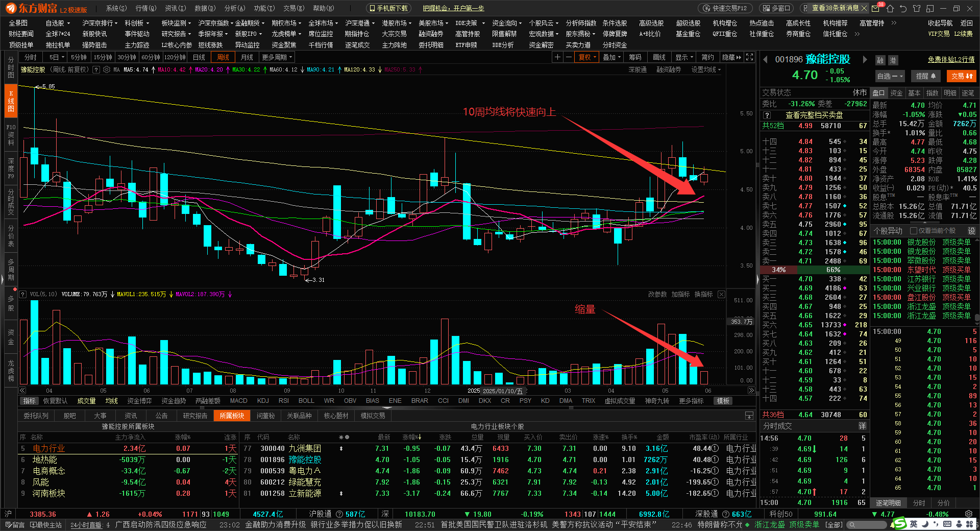Open Sogou soft keyboard icon
Screen dimensions: 980x531
point(947,524)
